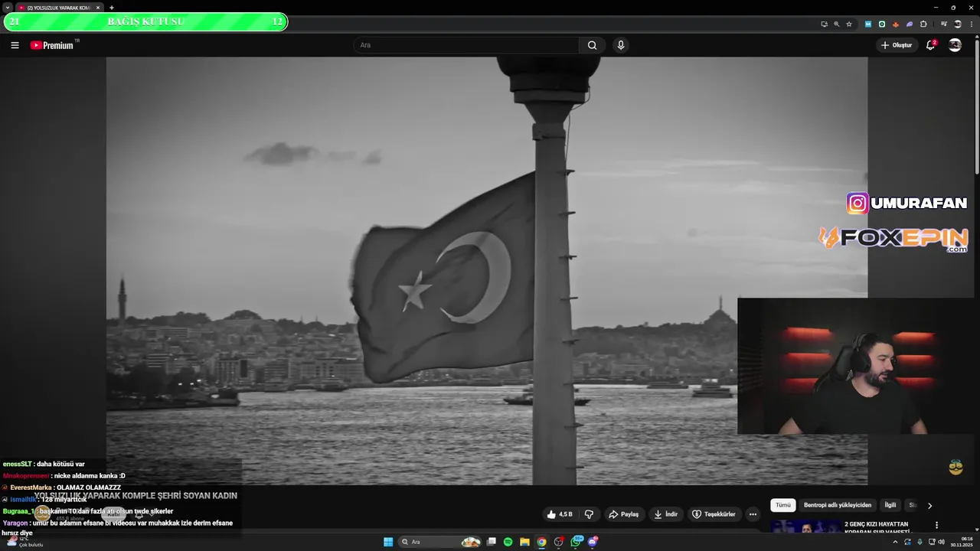980x551 pixels.
Task: Click the Windows taskbar search box Ara
Action: coord(441,542)
